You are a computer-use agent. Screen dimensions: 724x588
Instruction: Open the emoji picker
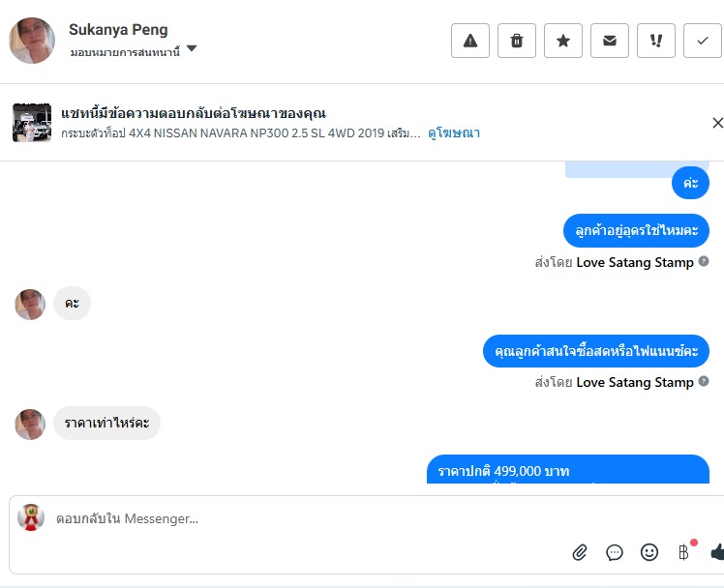[x=649, y=552]
